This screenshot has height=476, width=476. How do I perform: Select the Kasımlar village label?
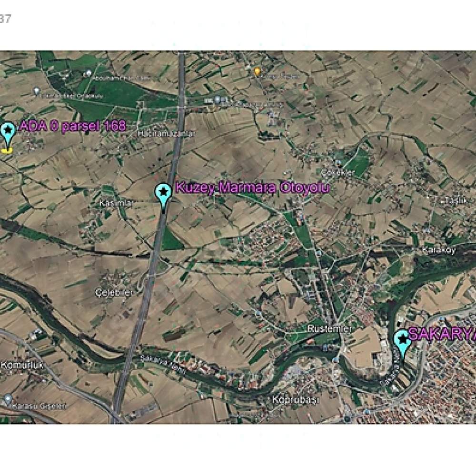tap(117, 203)
